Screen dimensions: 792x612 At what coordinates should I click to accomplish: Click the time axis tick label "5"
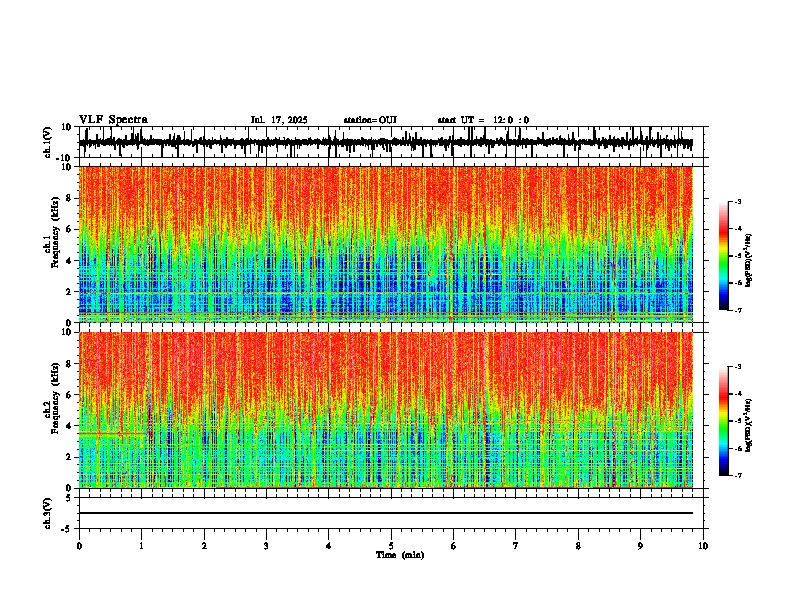(391, 546)
